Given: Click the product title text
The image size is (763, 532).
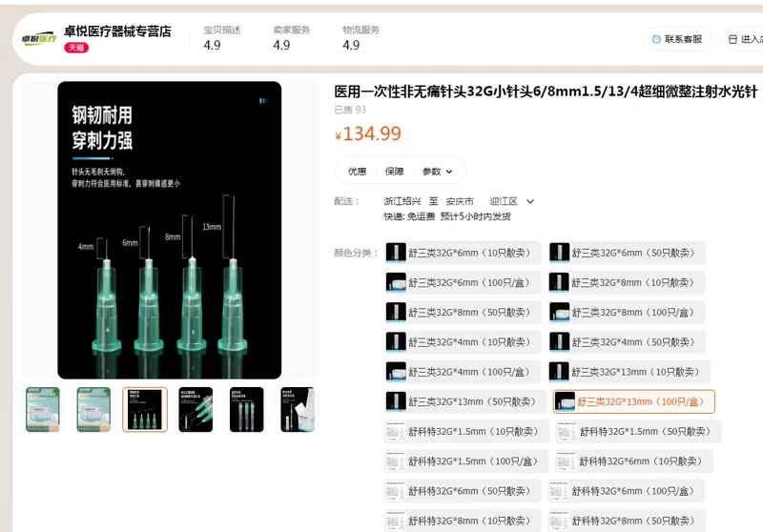Looking at the screenshot, I should [546, 92].
